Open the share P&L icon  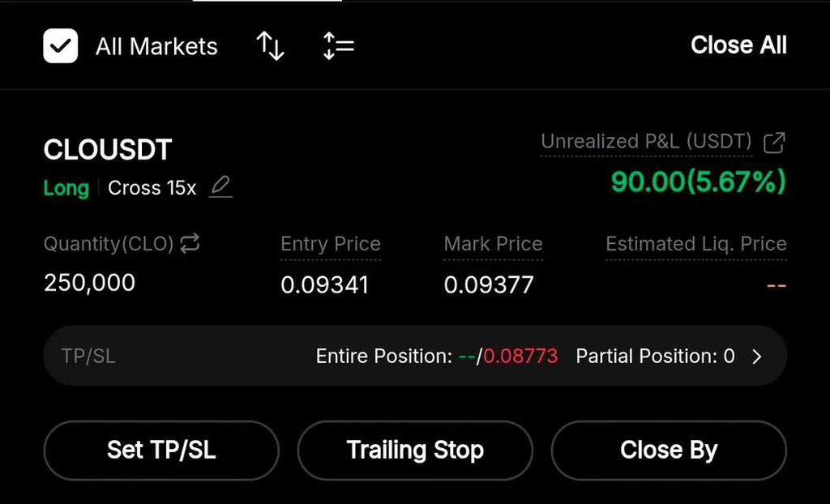coord(775,143)
